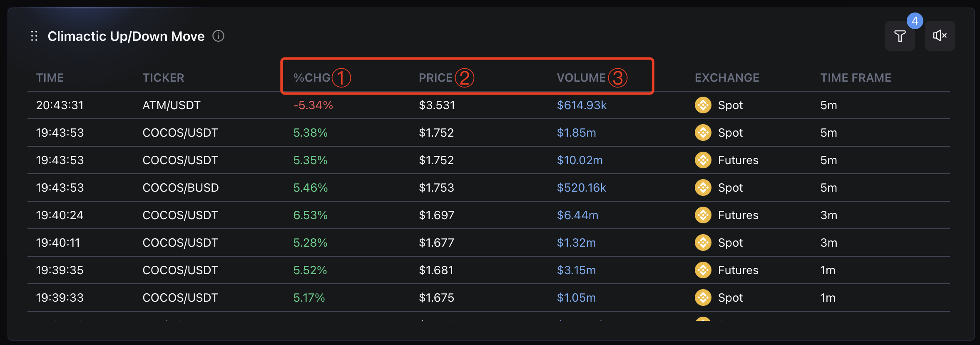This screenshot has height=345, width=980.
Task: Click Binance icon in the 19:40:24 row
Action: click(703, 215)
